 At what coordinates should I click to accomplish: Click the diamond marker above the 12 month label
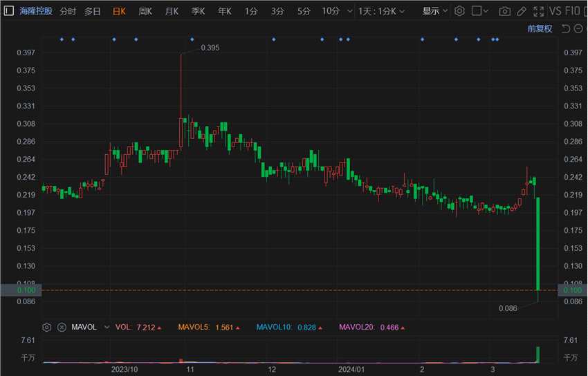click(274, 39)
